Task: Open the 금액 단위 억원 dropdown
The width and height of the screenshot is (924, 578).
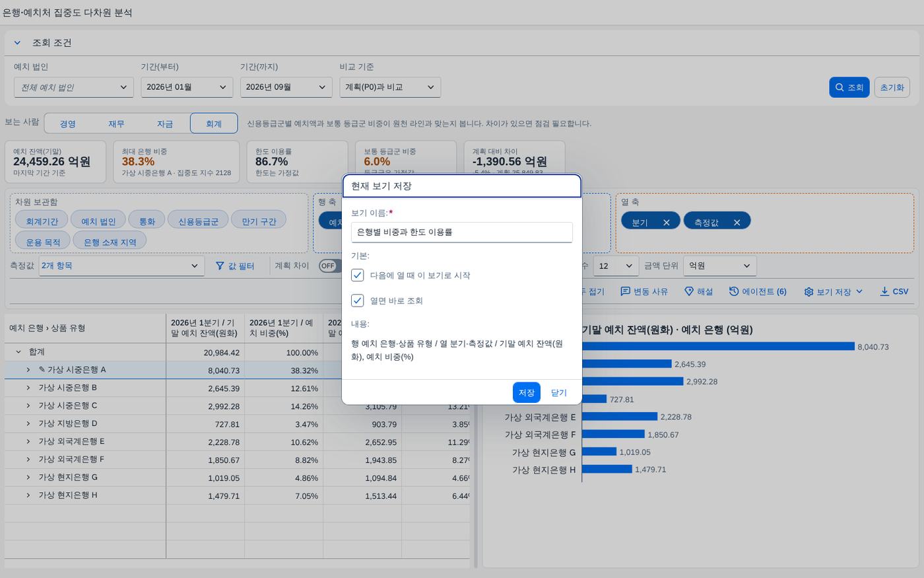Action: pos(720,266)
